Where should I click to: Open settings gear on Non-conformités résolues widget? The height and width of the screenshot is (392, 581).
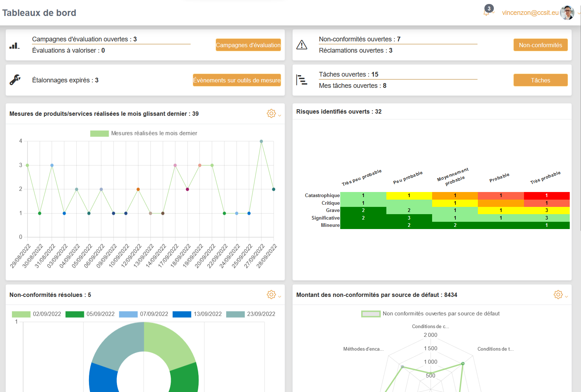point(271,295)
